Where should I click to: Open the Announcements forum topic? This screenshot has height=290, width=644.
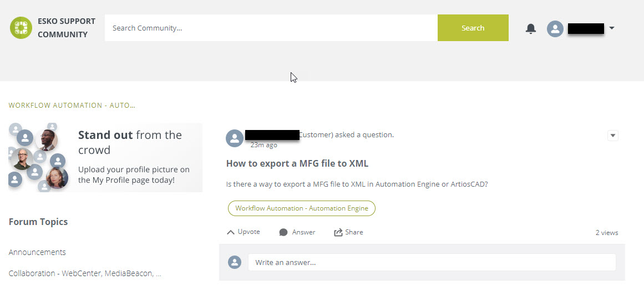tap(37, 252)
